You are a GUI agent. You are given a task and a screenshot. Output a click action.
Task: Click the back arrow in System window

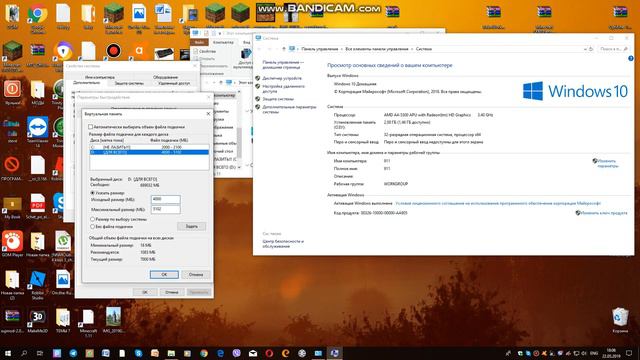click(x=259, y=49)
